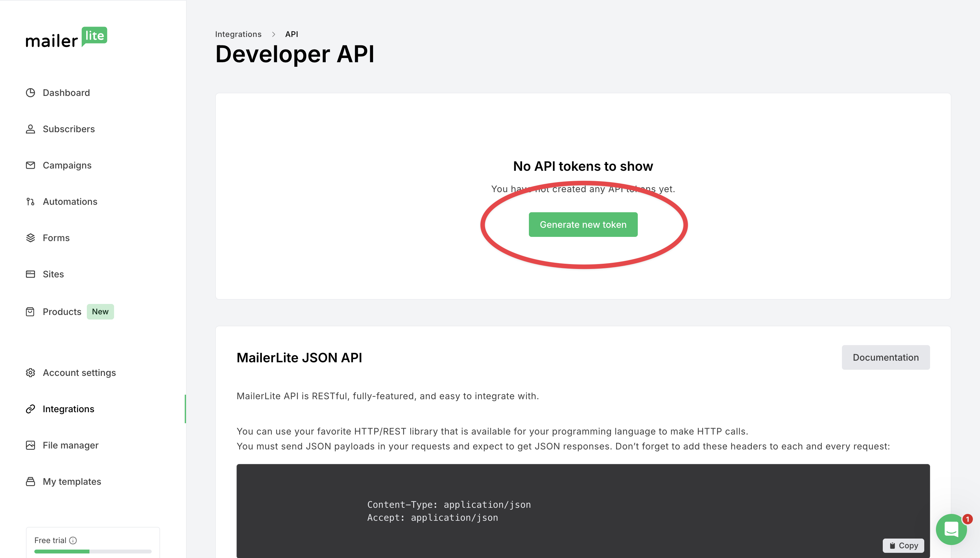Copy the JSON headers code snippet
The image size is (980, 558).
coord(903,545)
